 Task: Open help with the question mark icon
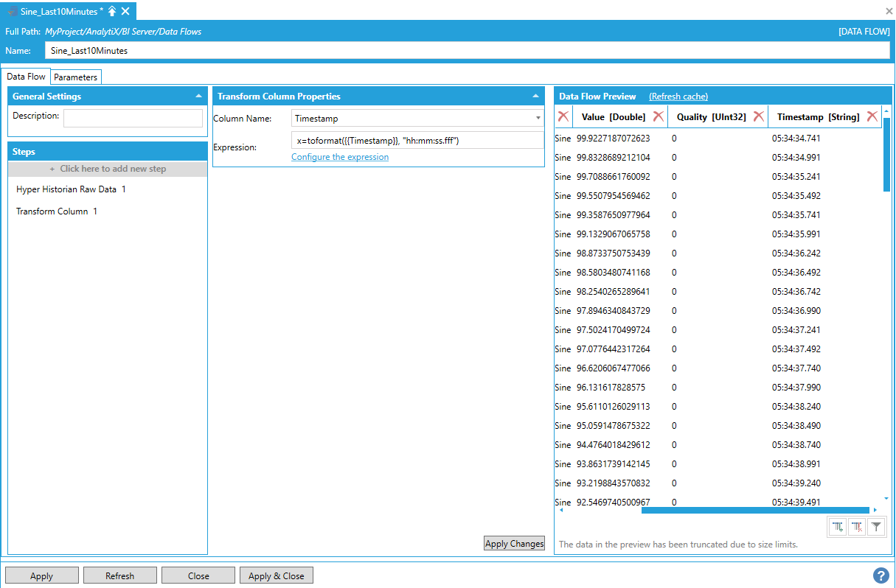881,575
